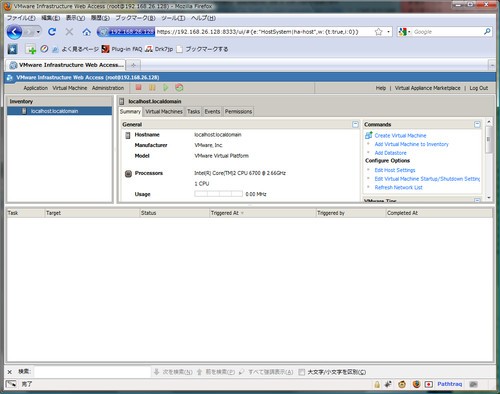
Task: Open the ブックマーク menu
Action: (x=135, y=18)
